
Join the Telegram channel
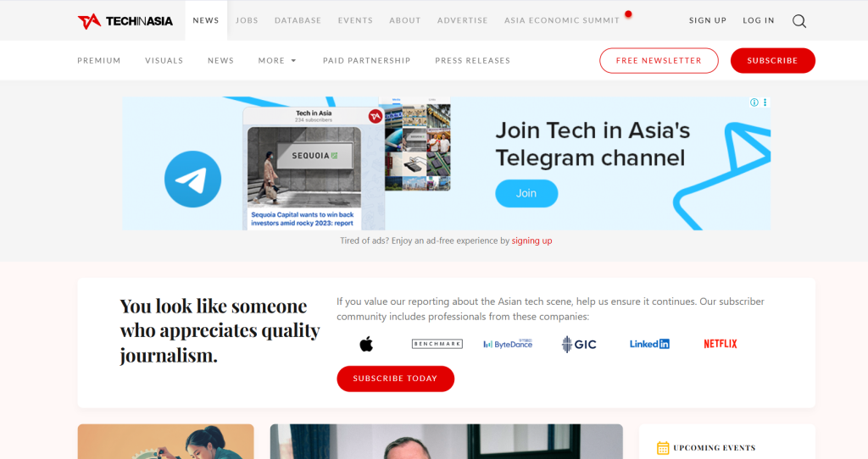[526, 194]
